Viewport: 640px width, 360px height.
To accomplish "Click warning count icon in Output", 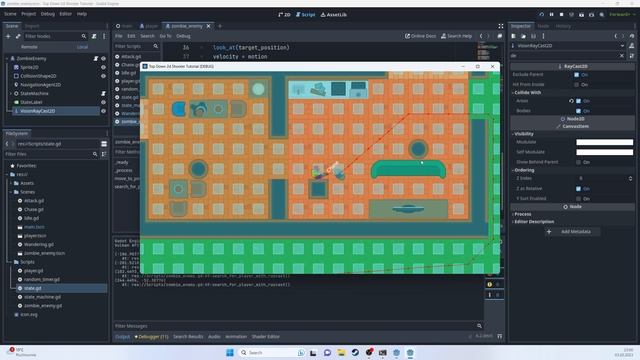I will 490,284.
